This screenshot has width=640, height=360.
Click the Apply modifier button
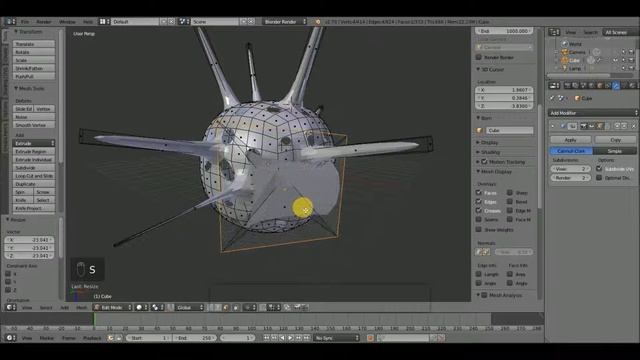point(570,140)
